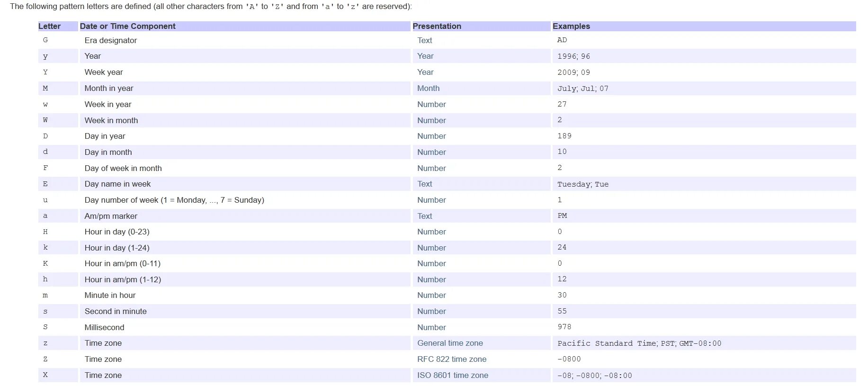
Task: Click the Date or Time Component header
Action: pyautogui.click(x=245, y=26)
